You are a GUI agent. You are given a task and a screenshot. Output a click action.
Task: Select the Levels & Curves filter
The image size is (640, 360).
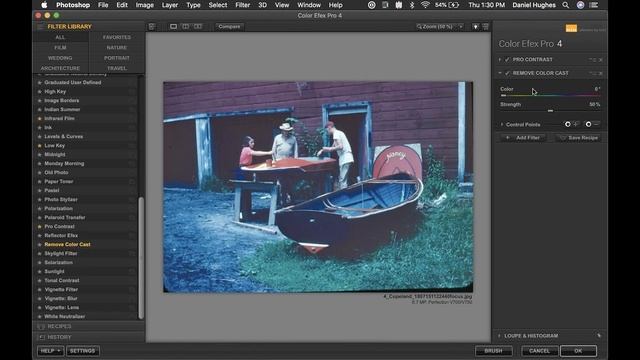tap(64, 136)
